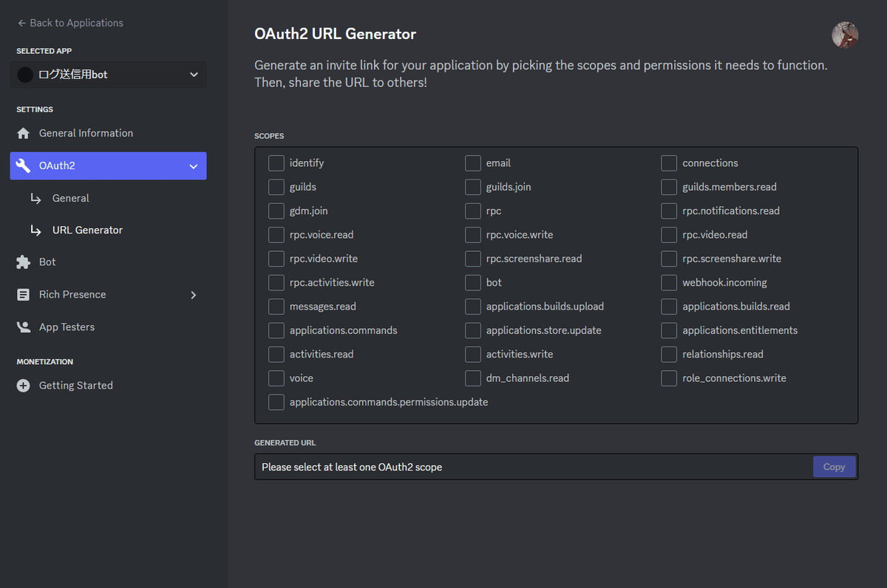Expand the Rich Presence section
The width and height of the screenshot is (887, 588).
tap(193, 294)
